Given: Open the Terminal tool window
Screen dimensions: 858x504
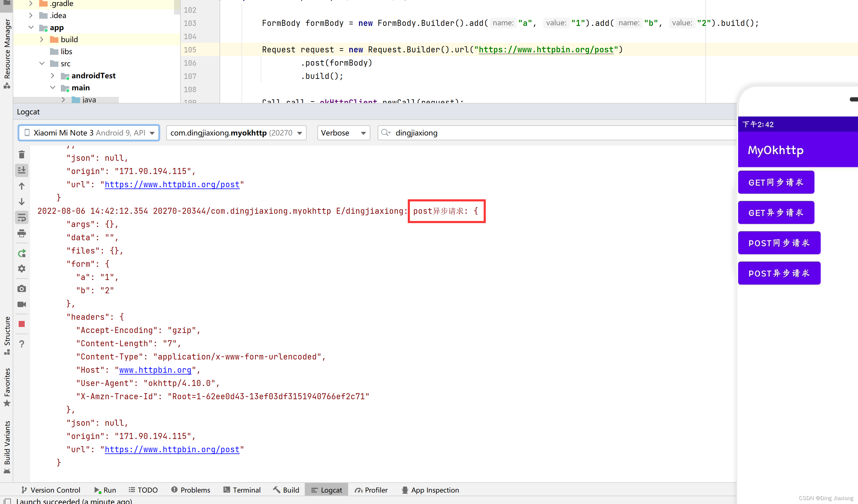Looking at the screenshot, I should click(x=242, y=490).
